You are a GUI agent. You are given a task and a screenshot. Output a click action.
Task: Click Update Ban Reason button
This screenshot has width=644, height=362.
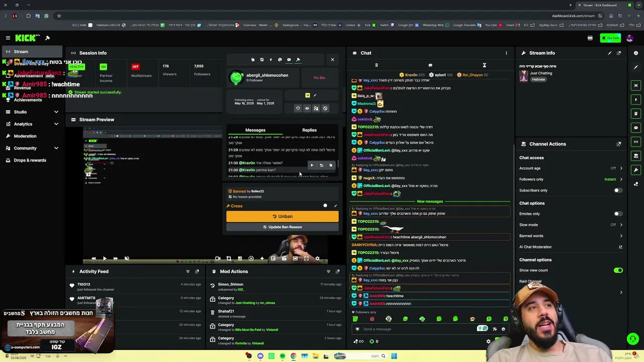tap(282, 227)
